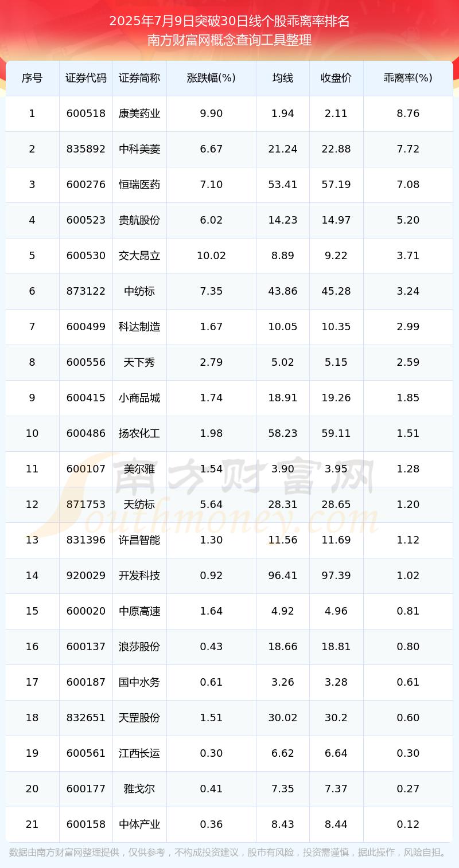Screen dimensions: 459x868
Task: Click stock name 天纺标
Action: [139, 505]
